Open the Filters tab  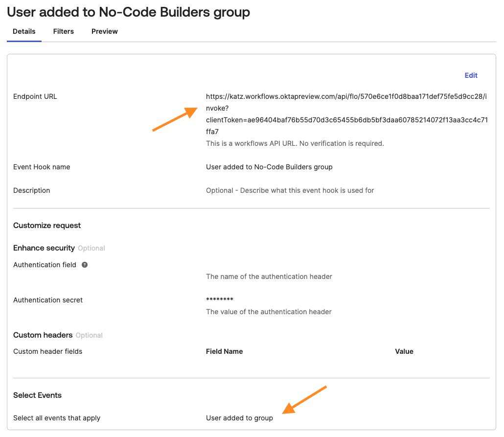tap(64, 31)
